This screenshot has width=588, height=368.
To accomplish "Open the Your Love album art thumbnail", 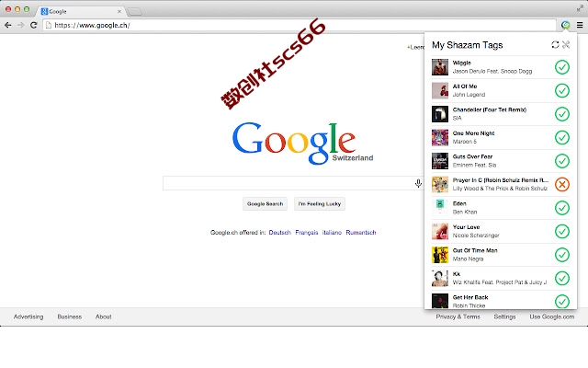I will [440, 231].
